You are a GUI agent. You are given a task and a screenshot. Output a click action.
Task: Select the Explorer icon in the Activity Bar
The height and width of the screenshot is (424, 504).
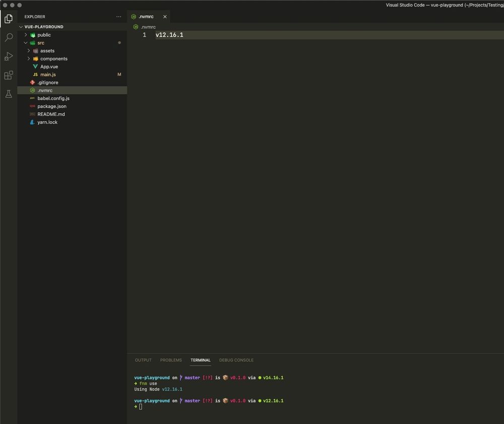coord(8,19)
